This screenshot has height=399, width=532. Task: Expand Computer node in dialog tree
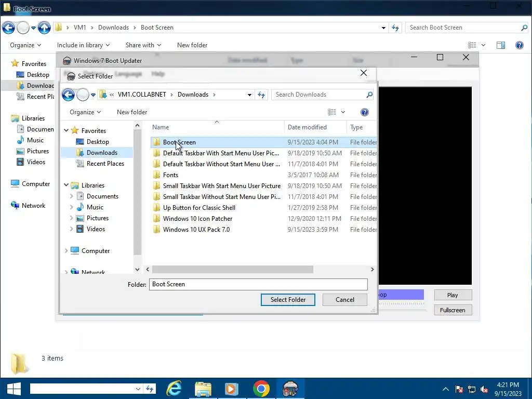point(66,251)
